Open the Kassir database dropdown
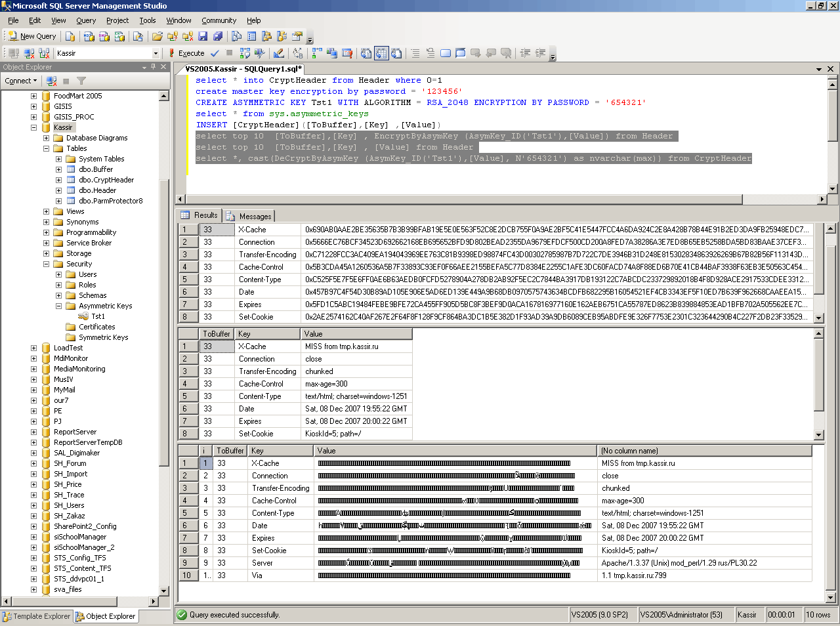840x626 pixels. click(156, 53)
